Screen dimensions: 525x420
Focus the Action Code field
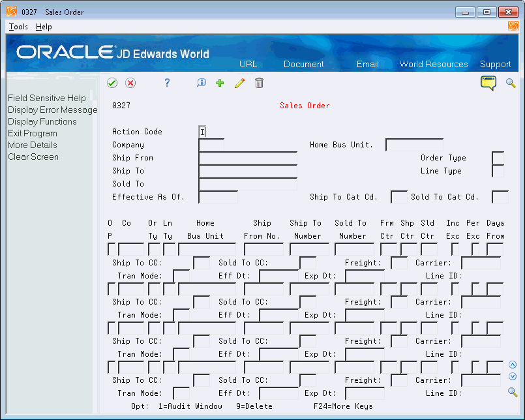click(x=202, y=132)
